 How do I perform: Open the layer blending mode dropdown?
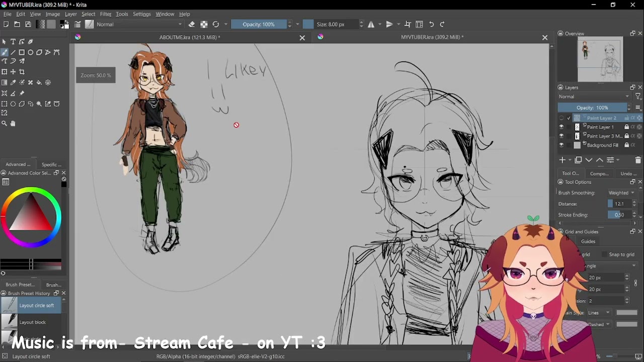(x=594, y=97)
